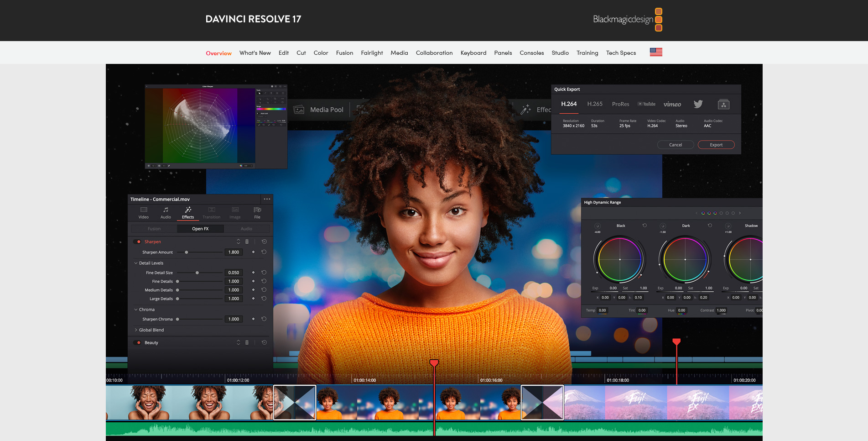Viewport: 868px width, 441px height.
Task: Click the Overview navigation link
Action: [x=218, y=53]
